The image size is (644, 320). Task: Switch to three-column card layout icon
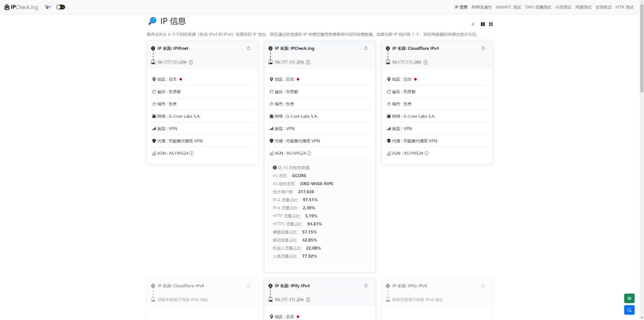(x=483, y=24)
